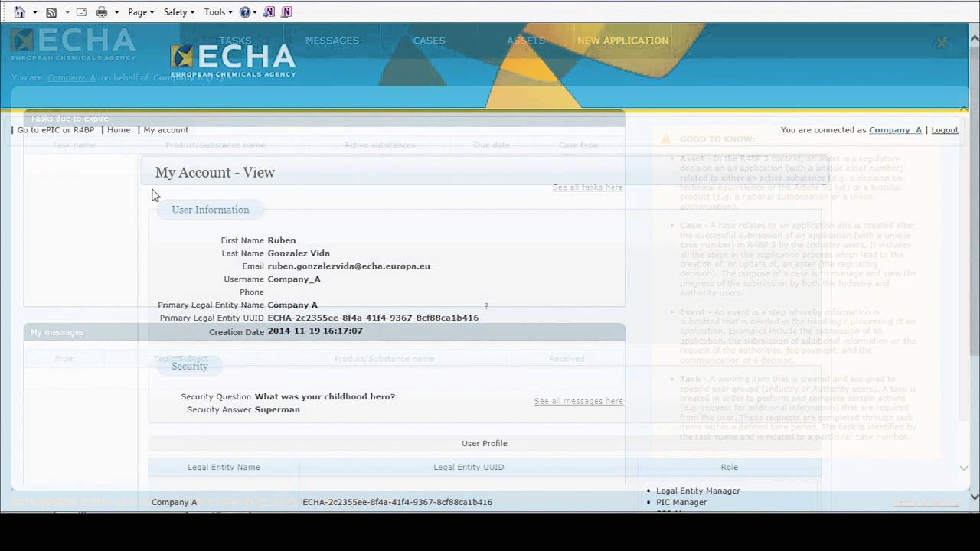Screen dimensions: 980x551
Task: Click the Security section label
Action: click(x=189, y=366)
